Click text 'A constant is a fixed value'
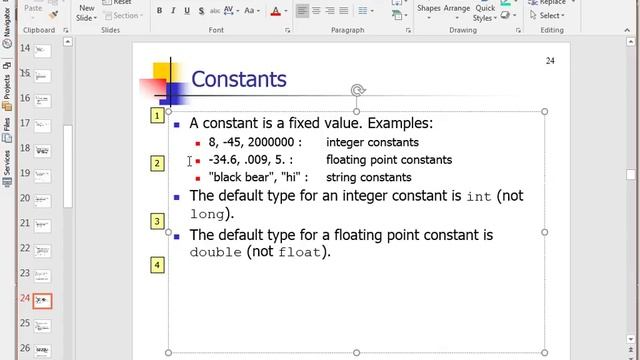640x360 pixels. [276, 123]
